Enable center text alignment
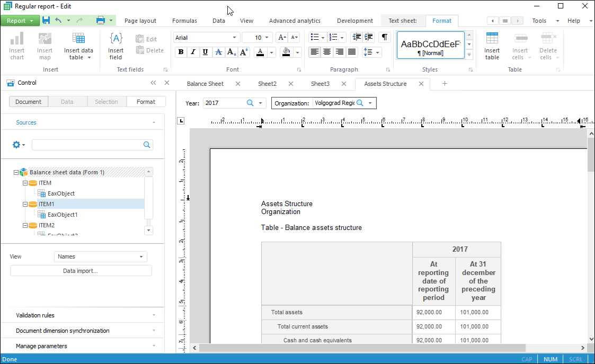 coord(327,52)
